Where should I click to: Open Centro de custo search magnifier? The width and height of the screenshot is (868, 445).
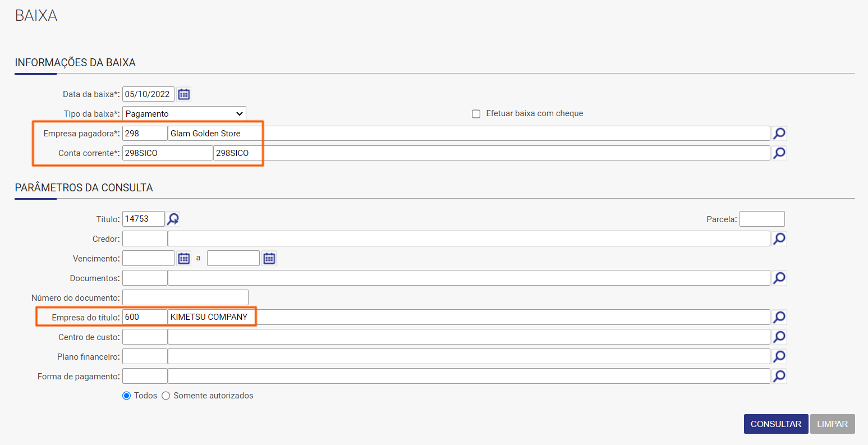click(779, 337)
